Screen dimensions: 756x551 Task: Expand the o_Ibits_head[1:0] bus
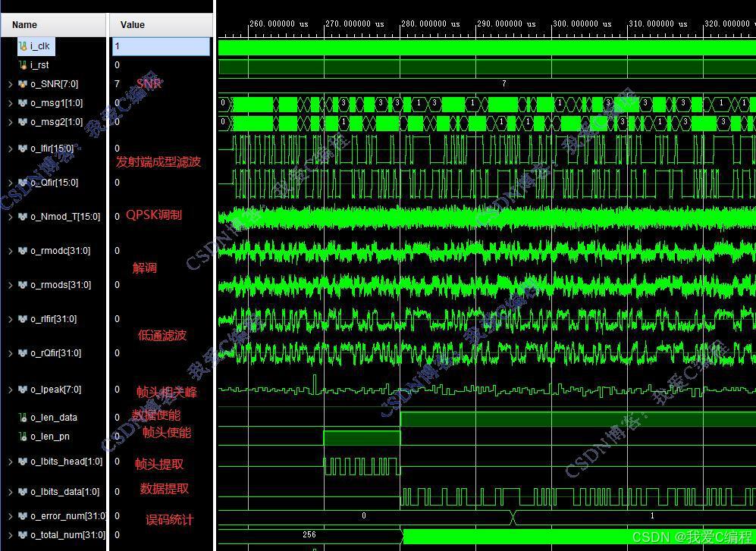pos(11,462)
